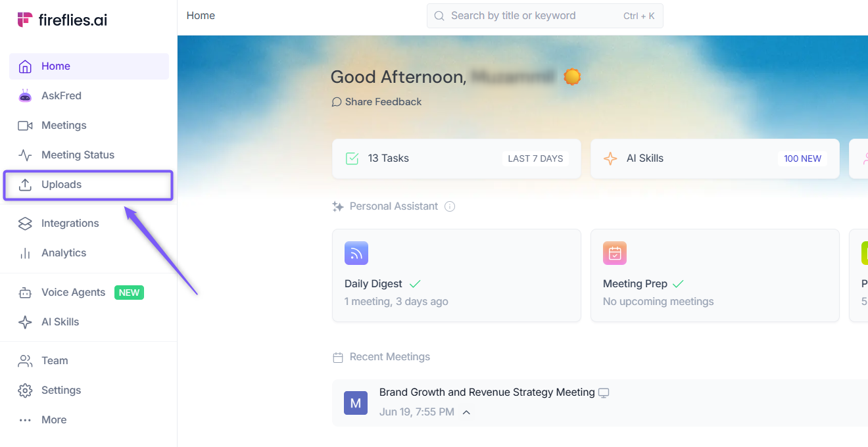Click the 100 NEW badge

pyautogui.click(x=802, y=158)
